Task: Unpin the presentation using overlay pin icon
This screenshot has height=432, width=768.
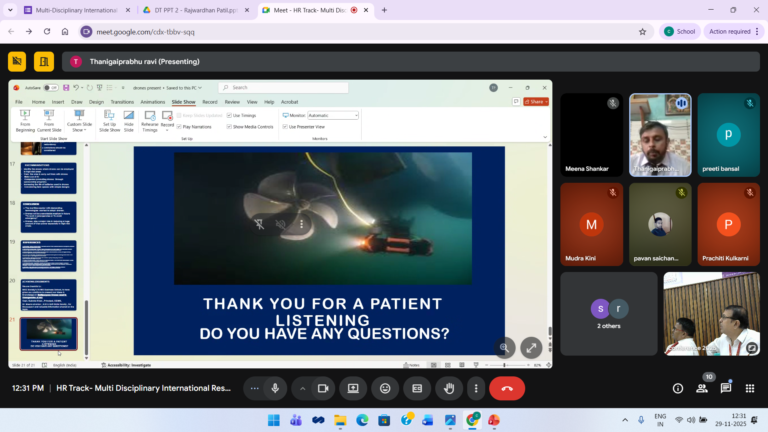Action: coord(259,224)
